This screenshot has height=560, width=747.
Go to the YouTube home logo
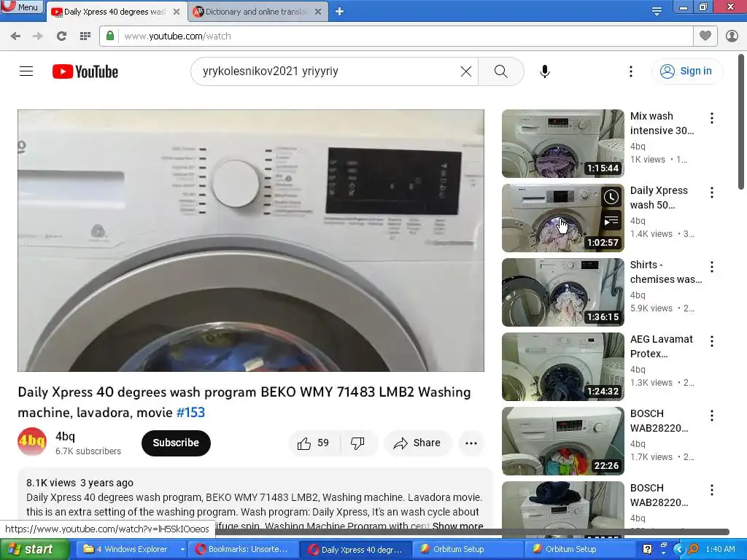pyautogui.click(x=85, y=71)
